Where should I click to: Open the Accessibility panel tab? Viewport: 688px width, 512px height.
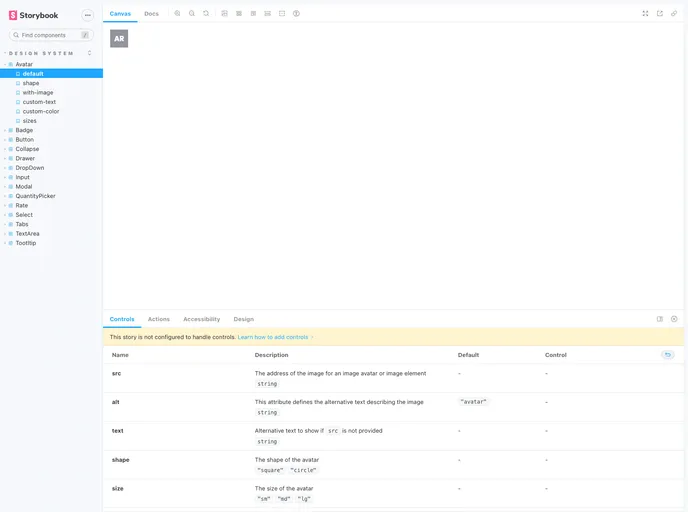pyautogui.click(x=202, y=319)
